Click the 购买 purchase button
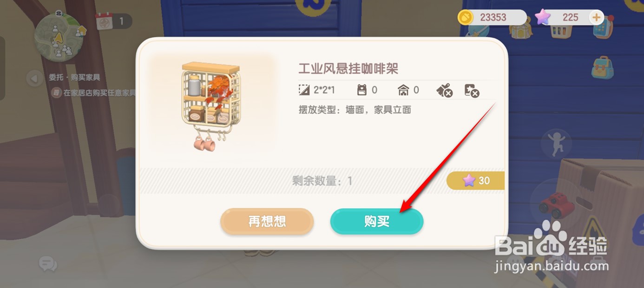Image resolution: width=644 pixels, height=288 pixels. click(x=377, y=221)
